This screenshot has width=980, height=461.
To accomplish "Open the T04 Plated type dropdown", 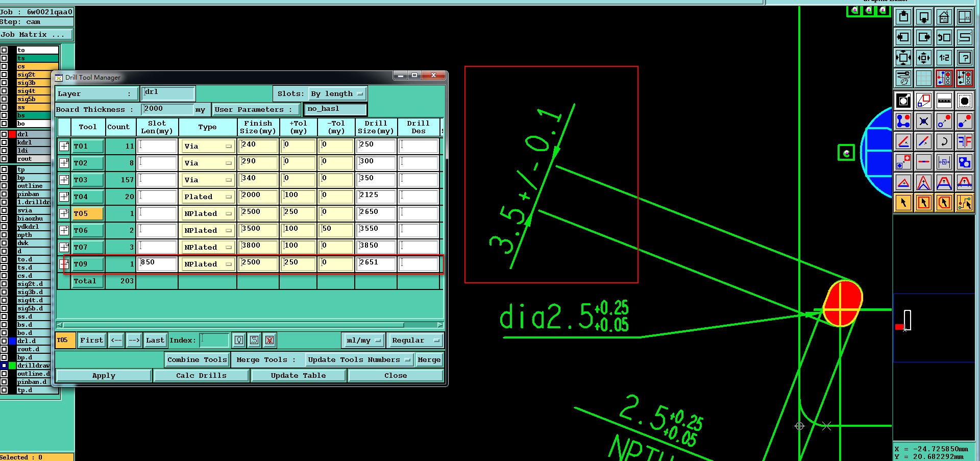I will (x=208, y=197).
